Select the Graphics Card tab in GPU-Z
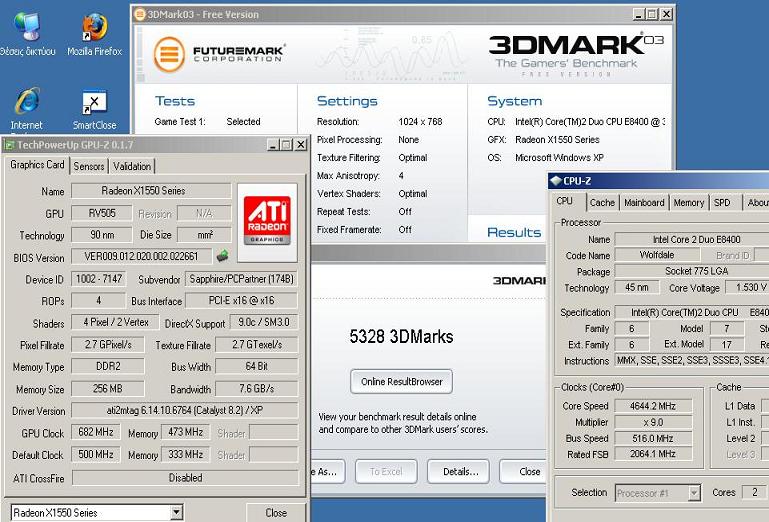Image resolution: width=769 pixels, height=522 pixels. coord(37,165)
